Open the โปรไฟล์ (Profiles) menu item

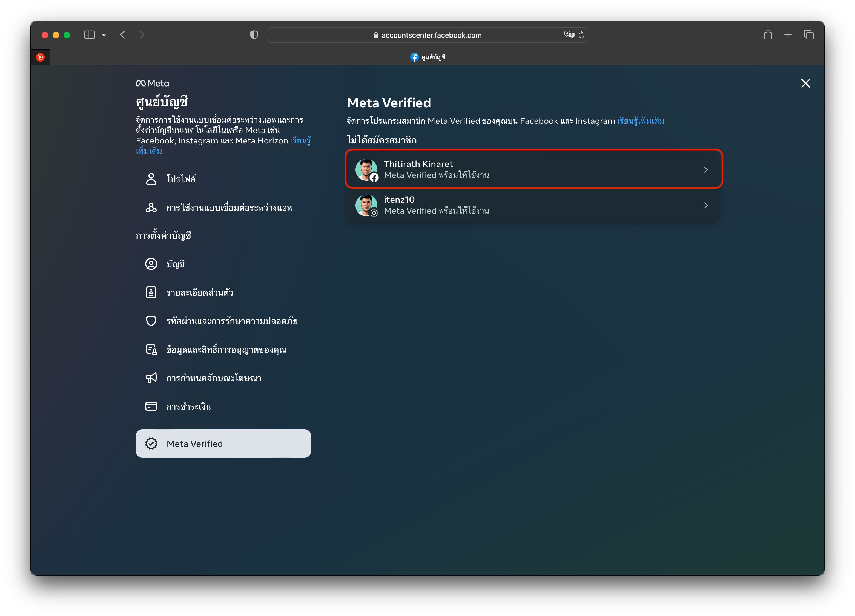181,179
